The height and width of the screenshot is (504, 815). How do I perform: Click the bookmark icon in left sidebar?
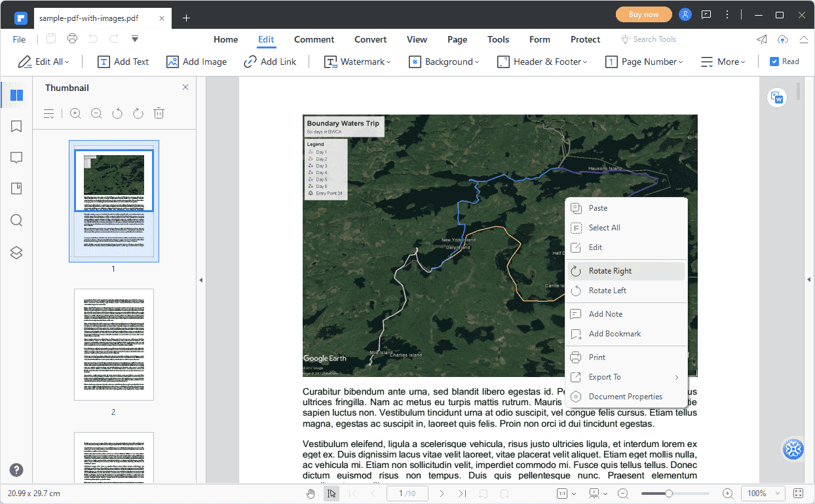coord(16,126)
